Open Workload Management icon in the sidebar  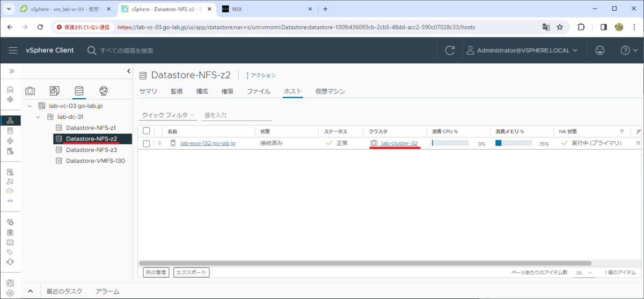coord(10,141)
